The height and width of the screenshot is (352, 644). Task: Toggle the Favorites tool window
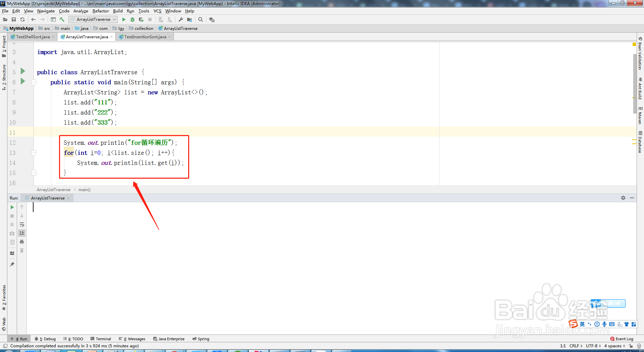(x=4, y=298)
